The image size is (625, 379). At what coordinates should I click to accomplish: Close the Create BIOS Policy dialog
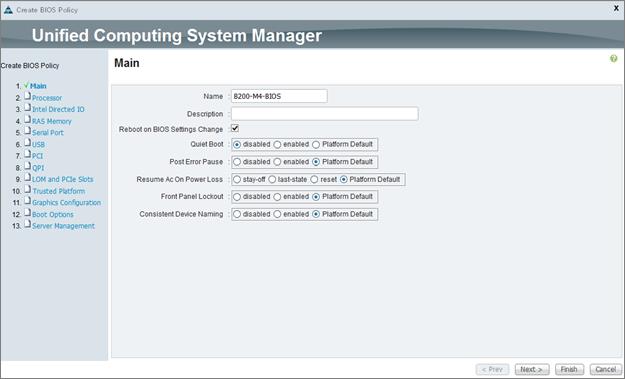616,8
